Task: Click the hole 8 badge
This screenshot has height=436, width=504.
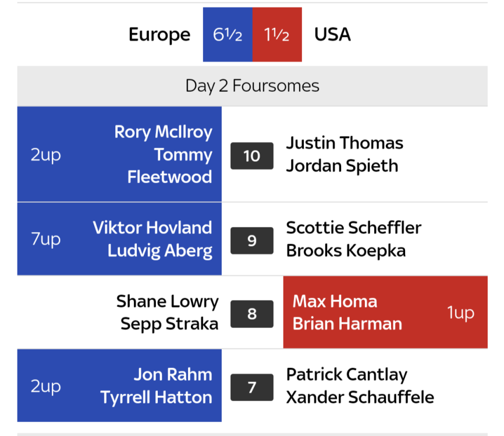Action: 252,314
